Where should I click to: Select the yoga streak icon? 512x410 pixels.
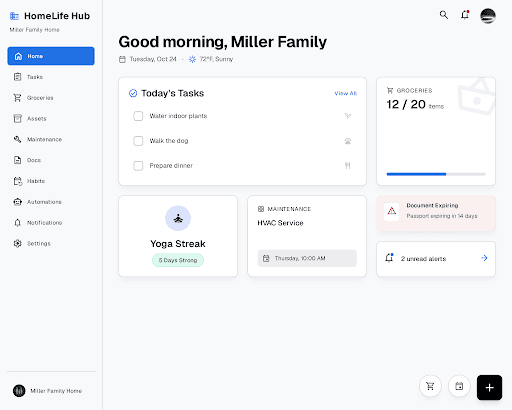click(x=178, y=218)
